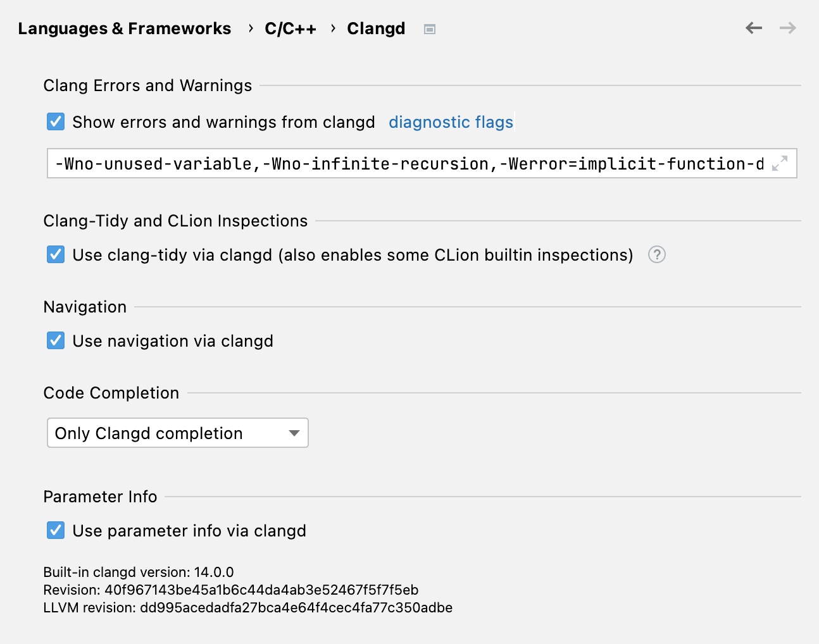Click the Clang Errors and Warnings heading
Viewport: 819px width, 644px height.
coord(147,85)
